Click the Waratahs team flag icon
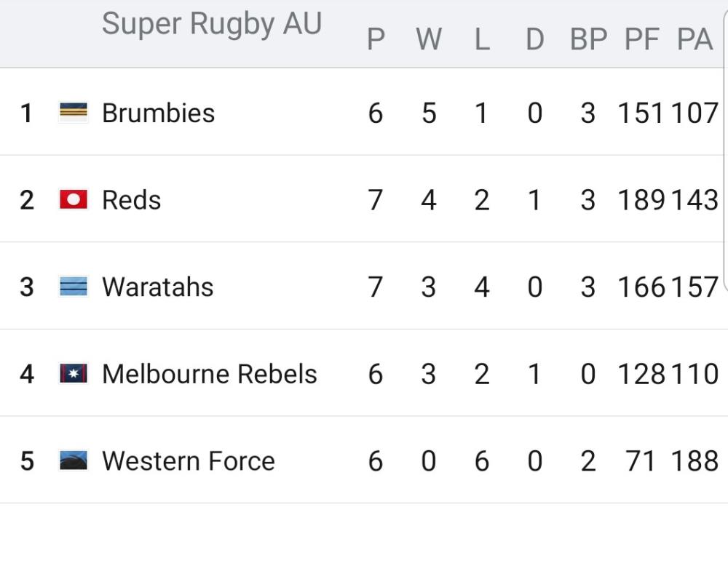 click(73, 287)
